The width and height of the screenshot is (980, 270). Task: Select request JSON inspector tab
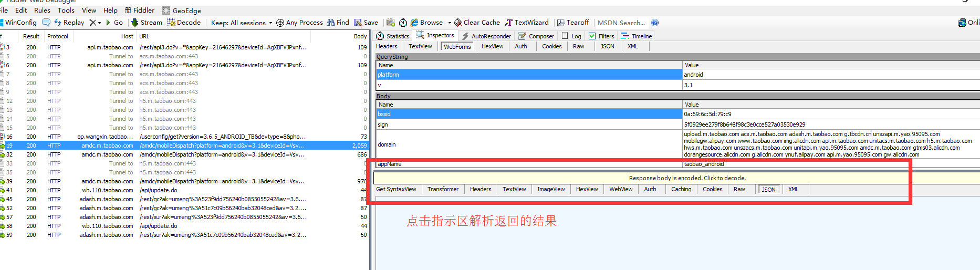(607, 46)
